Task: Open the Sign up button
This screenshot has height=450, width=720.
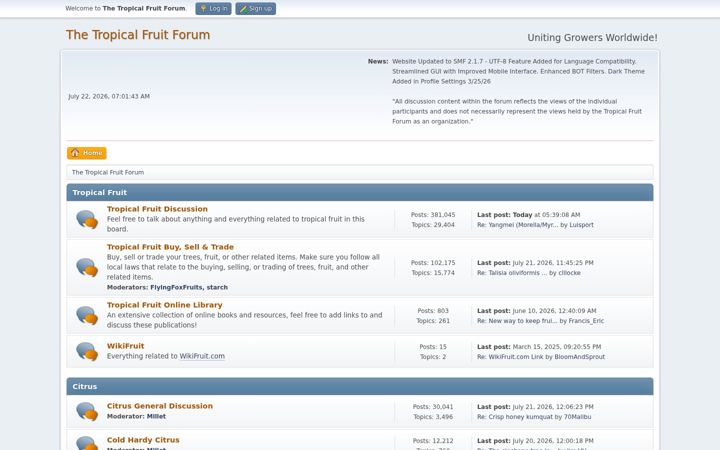Action: [256, 8]
